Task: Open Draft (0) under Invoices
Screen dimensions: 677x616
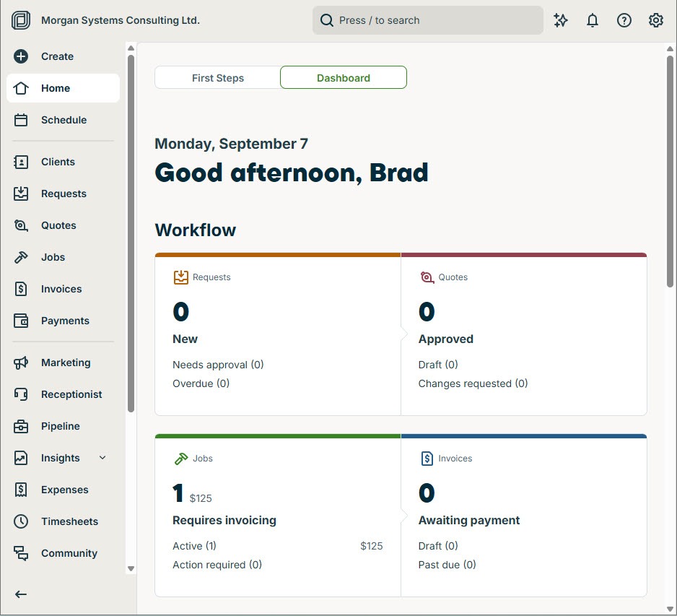Action: pyautogui.click(x=438, y=546)
